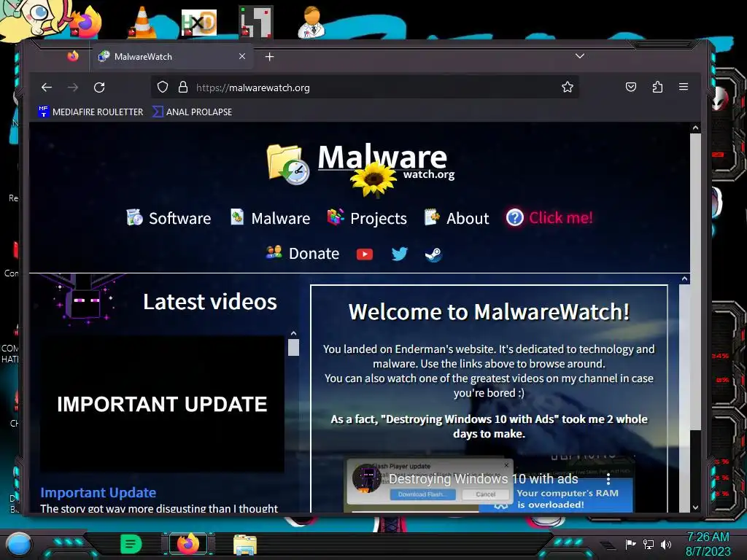Screen dimensions: 747x560
Task: Select the MalwareWatch tab
Action: [171, 57]
